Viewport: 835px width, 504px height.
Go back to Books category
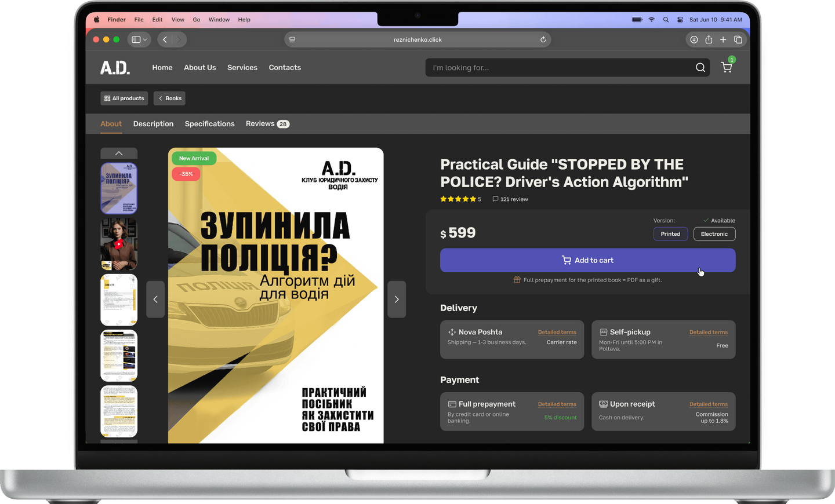click(170, 98)
